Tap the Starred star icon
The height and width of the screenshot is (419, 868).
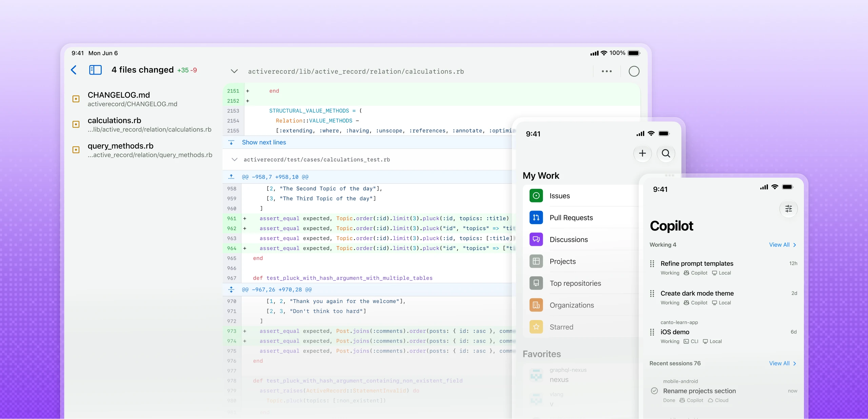[536, 327]
